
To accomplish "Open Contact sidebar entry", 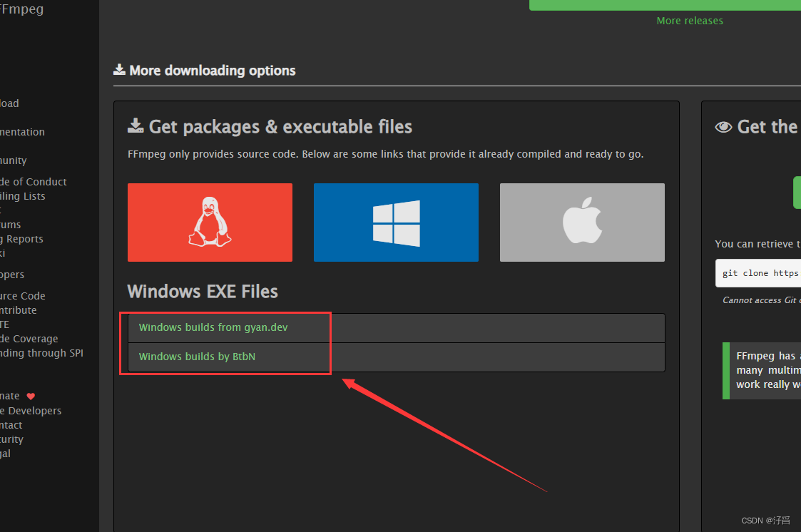I will pyautogui.click(x=11, y=425).
